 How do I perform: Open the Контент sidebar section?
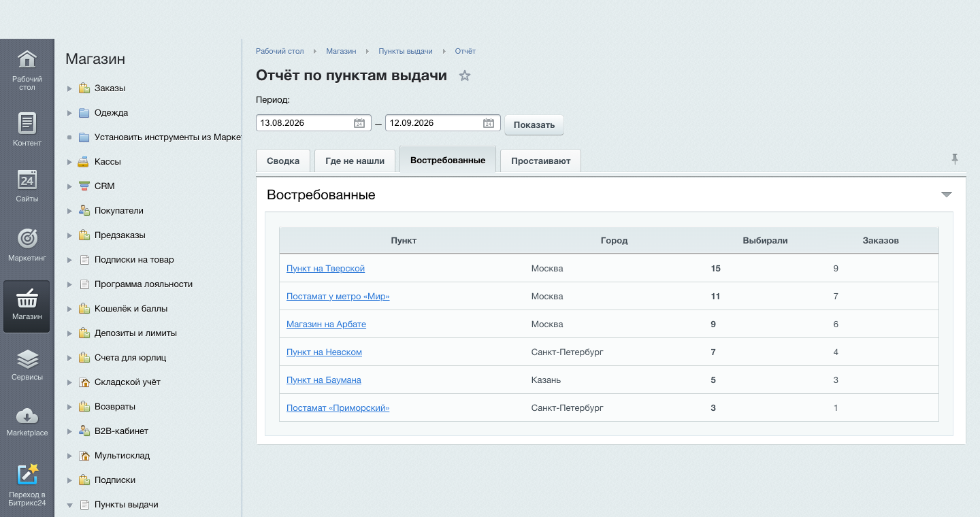(27, 129)
